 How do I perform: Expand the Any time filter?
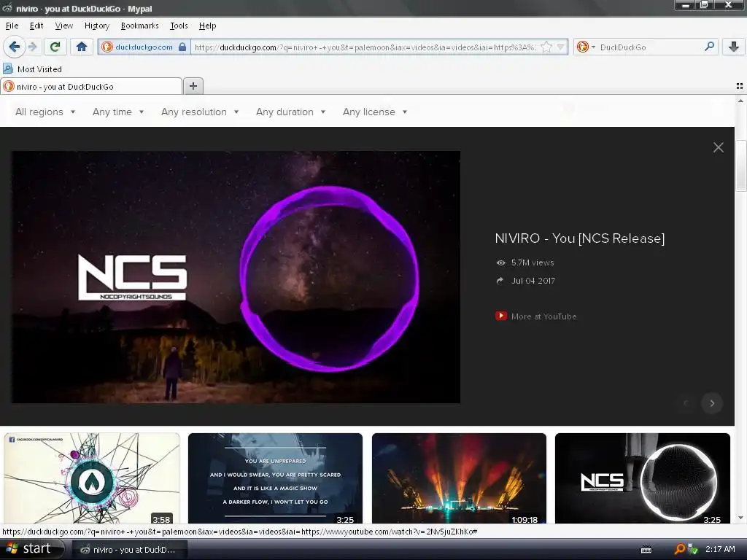pos(118,112)
